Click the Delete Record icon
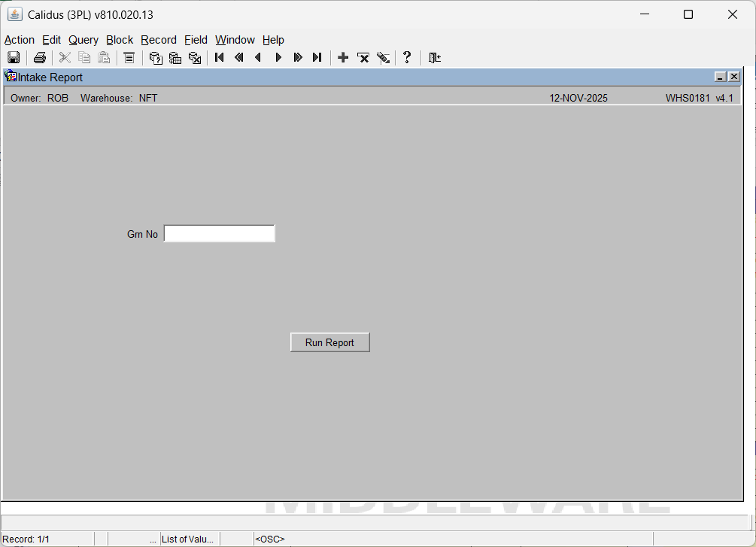The image size is (756, 547). pyautogui.click(x=363, y=58)
